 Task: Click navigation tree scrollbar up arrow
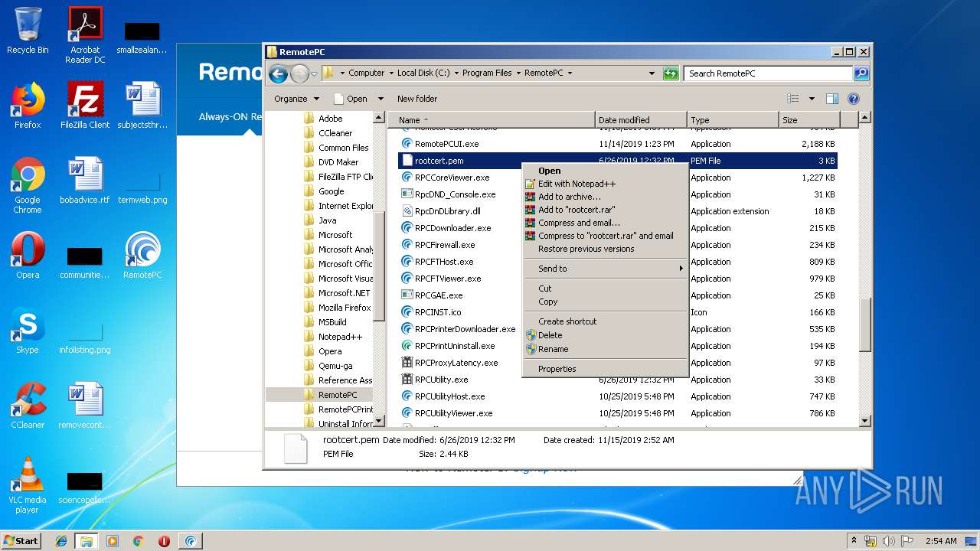(x=378, y=118)
